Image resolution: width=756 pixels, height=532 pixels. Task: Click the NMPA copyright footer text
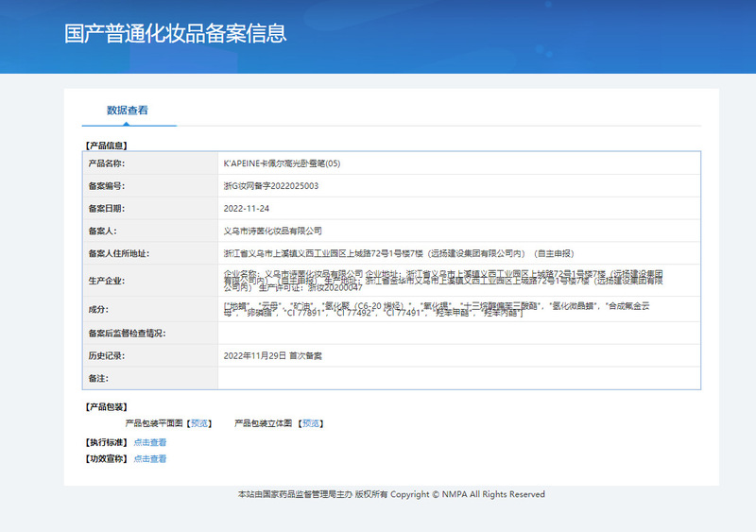point(391,494)
